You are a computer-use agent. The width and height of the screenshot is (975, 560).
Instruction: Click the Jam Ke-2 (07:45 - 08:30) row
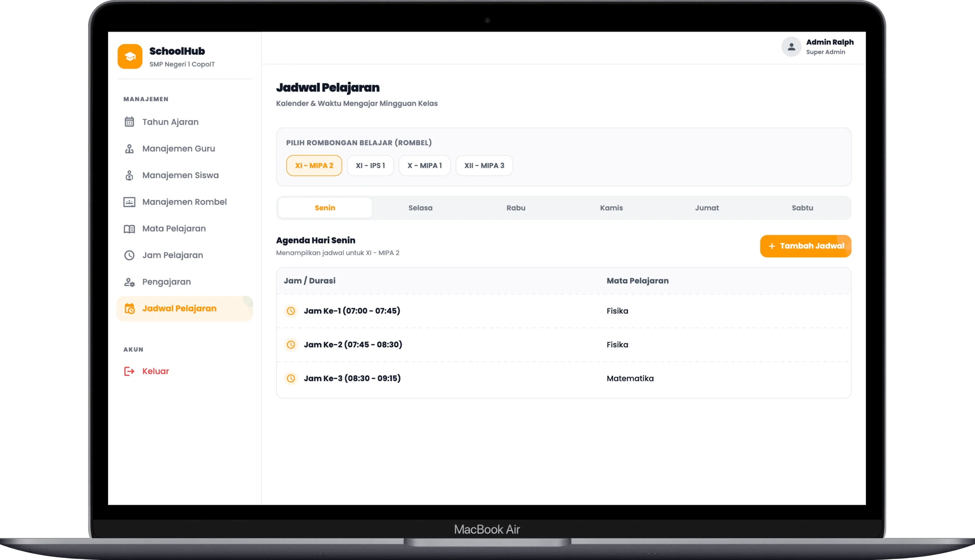coord(563,344)
